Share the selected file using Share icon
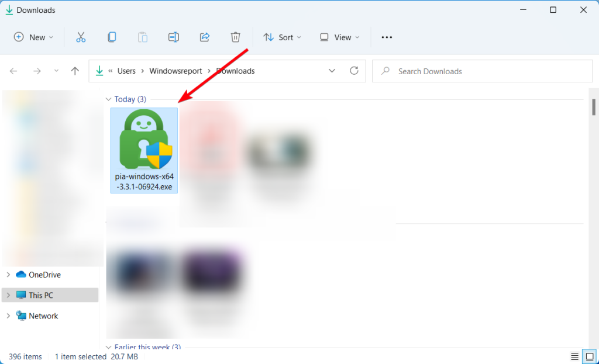This screenshot has width=599, height=364. (205, 37)
